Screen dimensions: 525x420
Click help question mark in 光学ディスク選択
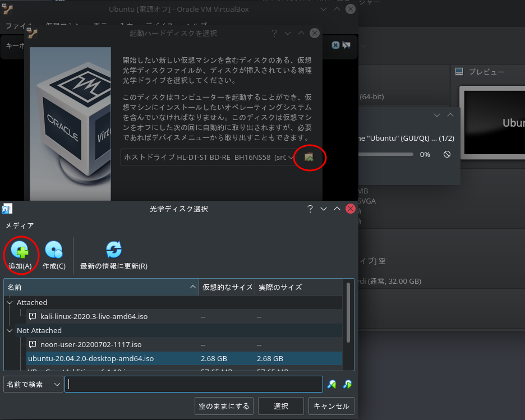pyautogui.click(x=310, y=209)
